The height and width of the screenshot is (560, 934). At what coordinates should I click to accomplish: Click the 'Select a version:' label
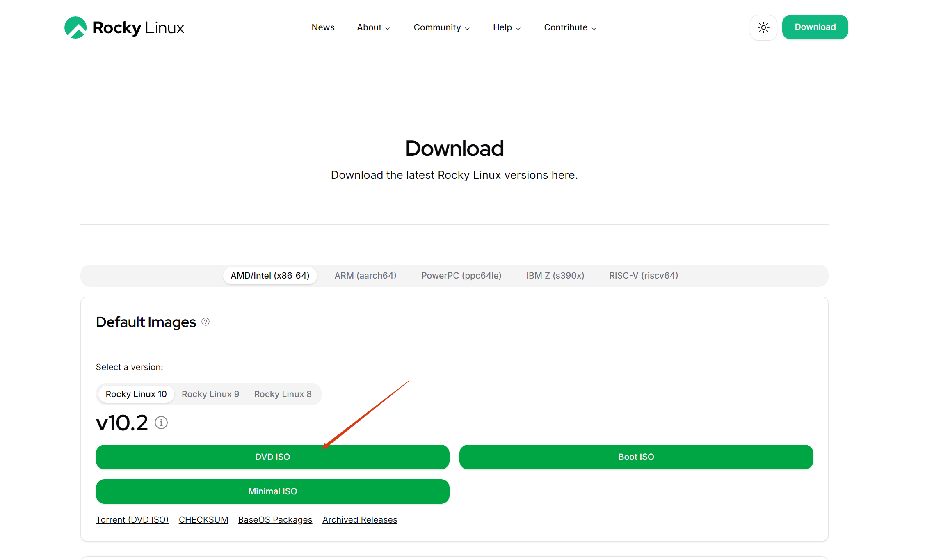[x=130, y=367]
